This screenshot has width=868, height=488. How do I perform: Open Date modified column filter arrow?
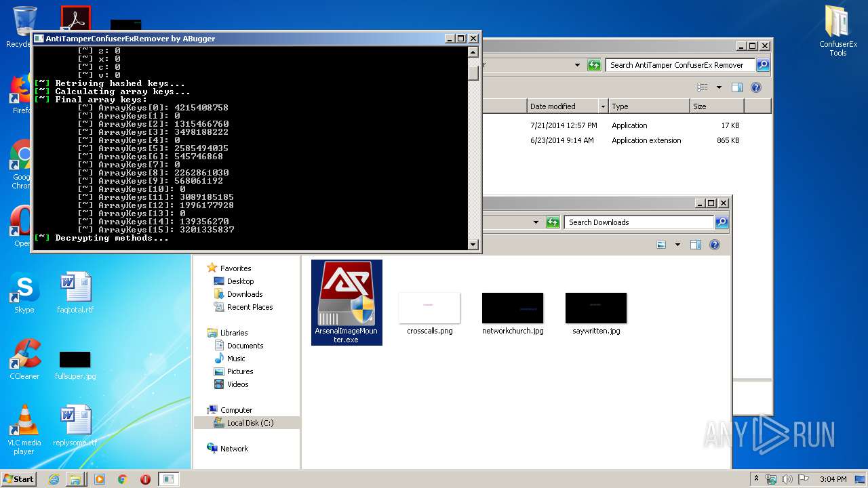click(x=603, y=106)
